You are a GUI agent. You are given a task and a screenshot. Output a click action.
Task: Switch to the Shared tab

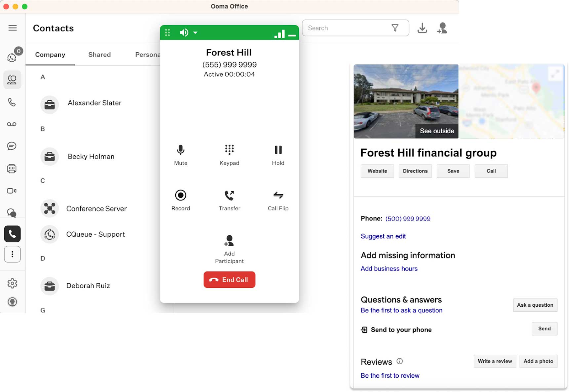click(x=100, y=54)
